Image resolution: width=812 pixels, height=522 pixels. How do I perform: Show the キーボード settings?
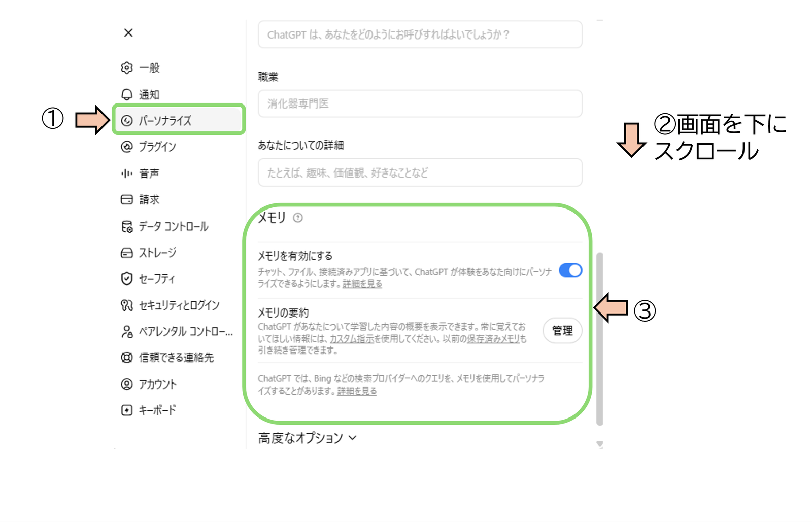click(x=158, y=410)
